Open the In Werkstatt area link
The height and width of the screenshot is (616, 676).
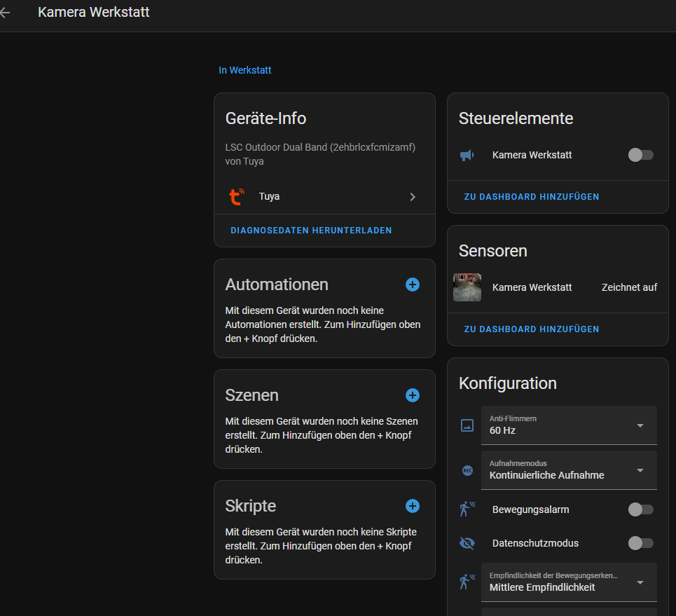pos(245,71)
